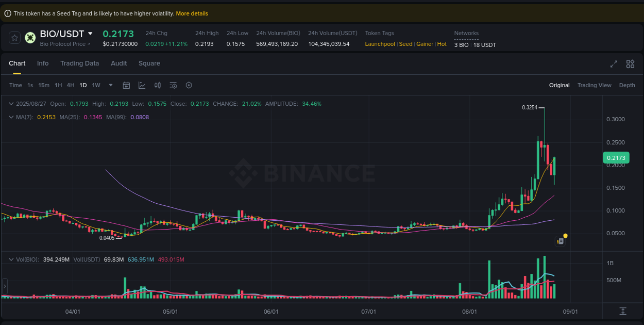The width and height of the screenshot is (644, 325).
Task: Open the indicator settings icon
Action: pyautogui.click(x=173, y=85)
